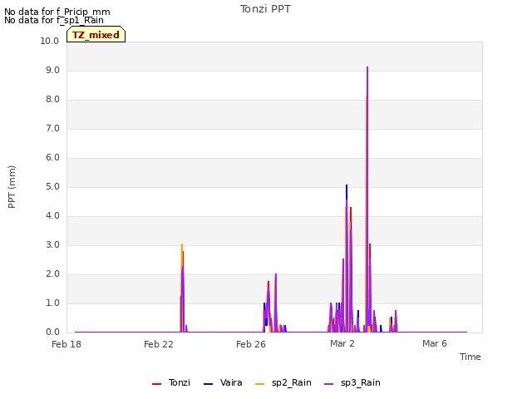Click the 9.0 y-axis tick label
532x399 pixels.
coord(52,70)
